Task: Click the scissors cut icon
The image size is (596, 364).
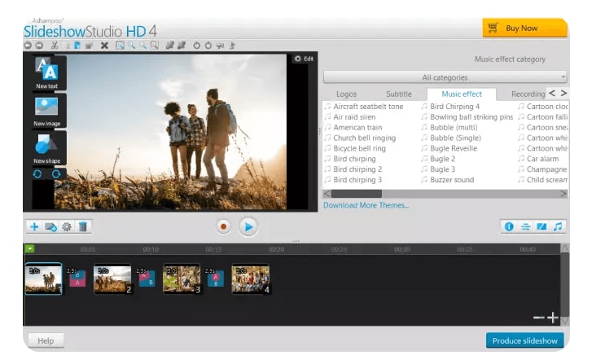Action: (x=55, y=46)
